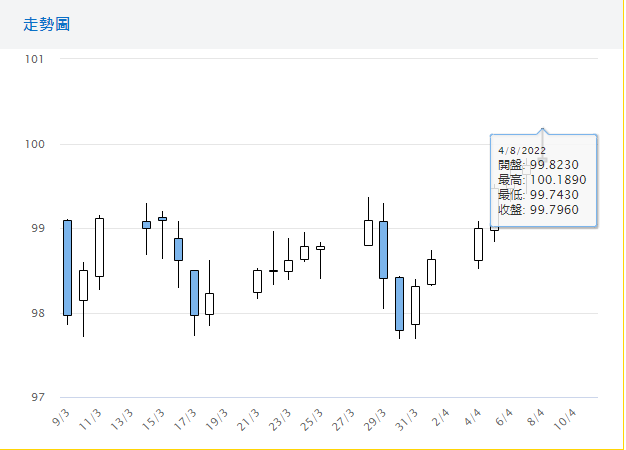Select the blue candlestick at 17/3
This screenshot has height=450, width=626.
pyautogui.click(x=194, y=292)
